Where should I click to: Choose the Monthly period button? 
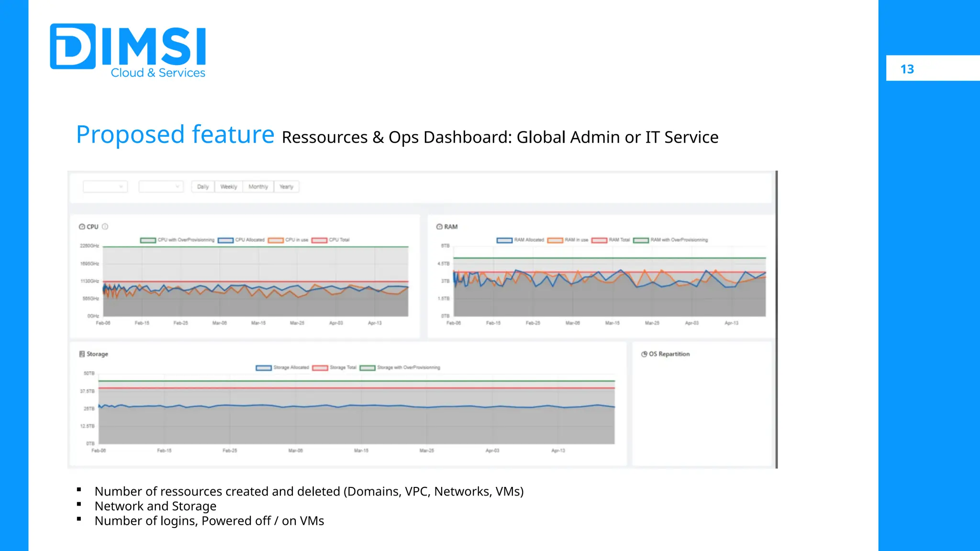258,187
